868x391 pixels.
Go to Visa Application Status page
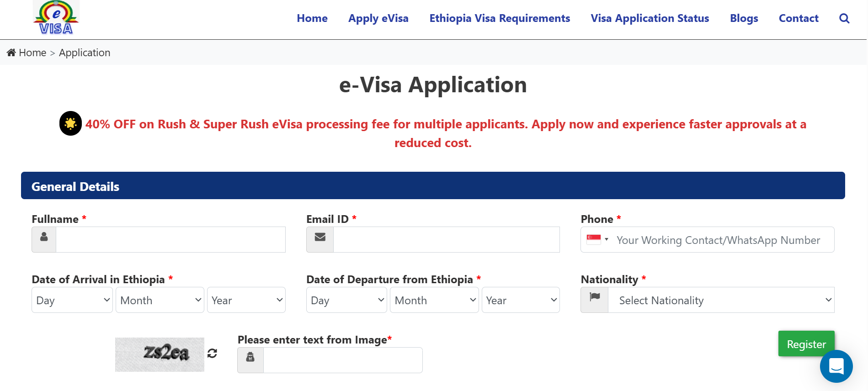point(650,18)
